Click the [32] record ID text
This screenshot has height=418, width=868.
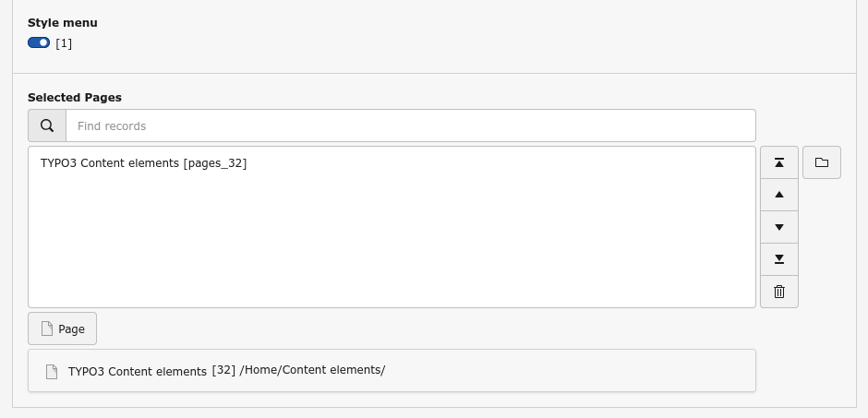click(223, 370)
